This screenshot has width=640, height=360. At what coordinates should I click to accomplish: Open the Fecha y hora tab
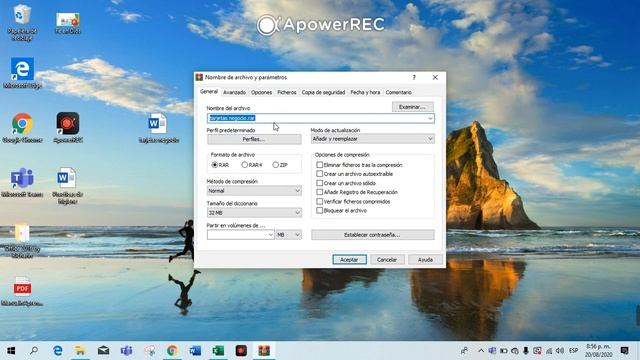[x=365, y=92]
